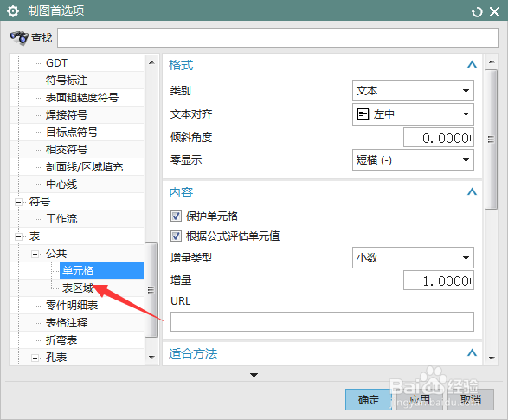Select 剖面线/区域填充 tree item

tap(84, 167)
